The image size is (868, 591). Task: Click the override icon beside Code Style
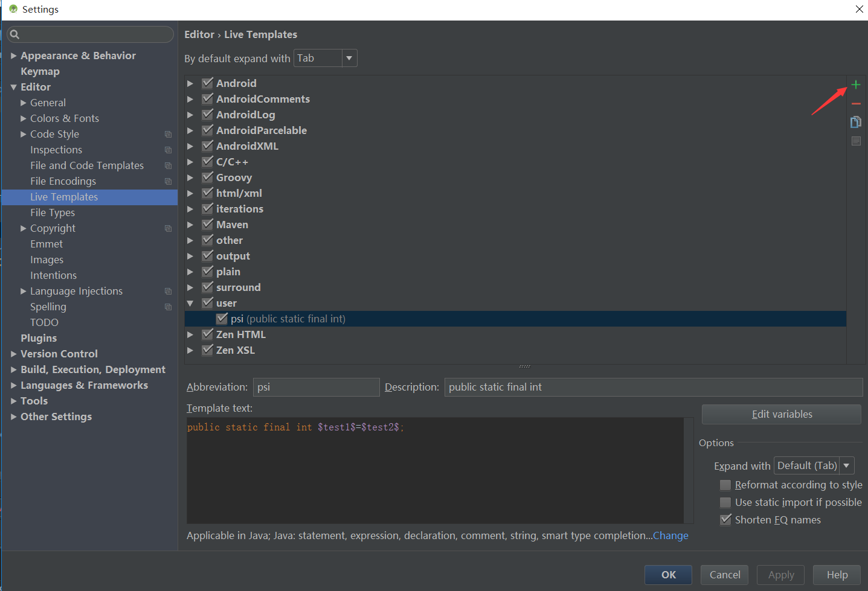(168, 134)
